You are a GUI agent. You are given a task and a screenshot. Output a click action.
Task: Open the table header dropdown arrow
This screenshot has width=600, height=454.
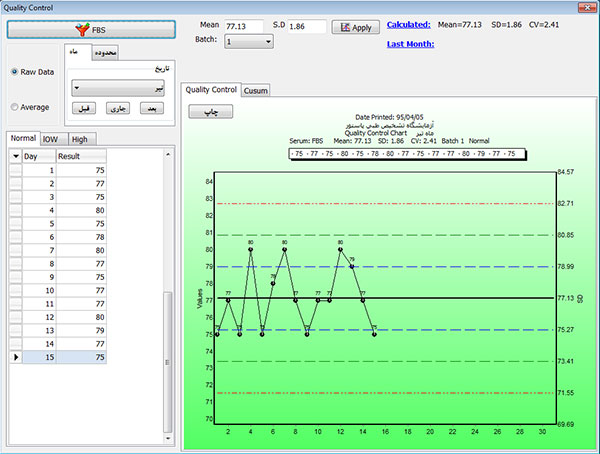tap(16, 156)
